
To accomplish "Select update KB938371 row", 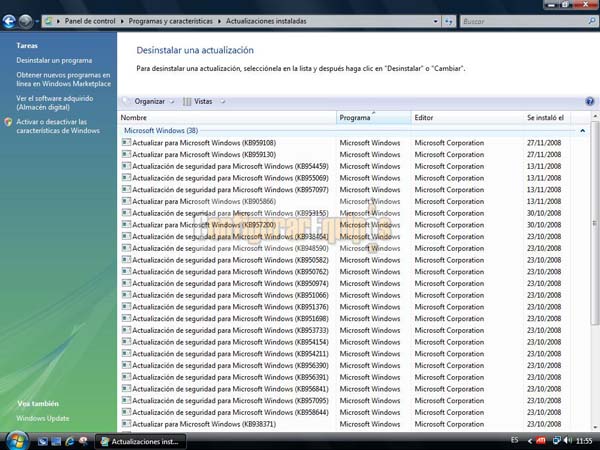I will [344, 424].
